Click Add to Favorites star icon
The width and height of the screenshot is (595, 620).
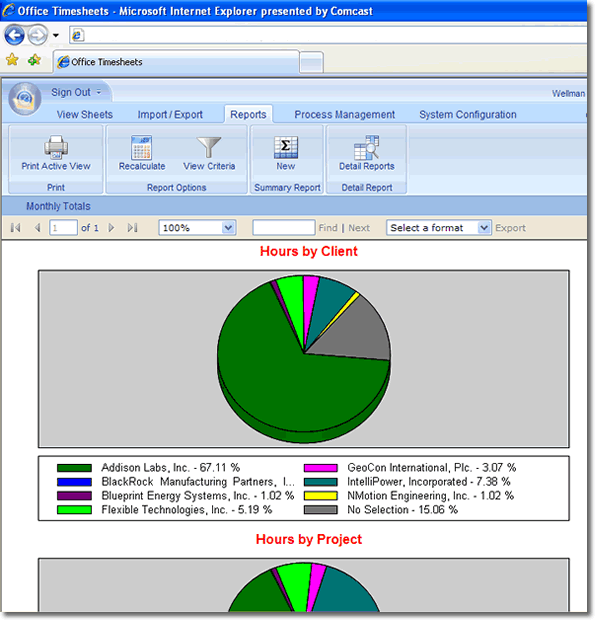34,60
